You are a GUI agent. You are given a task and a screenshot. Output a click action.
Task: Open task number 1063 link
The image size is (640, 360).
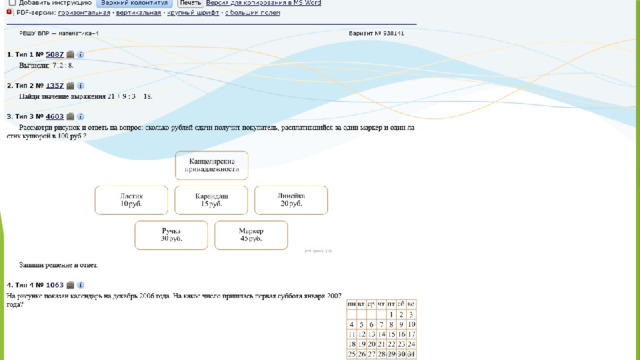coord(55,285)
